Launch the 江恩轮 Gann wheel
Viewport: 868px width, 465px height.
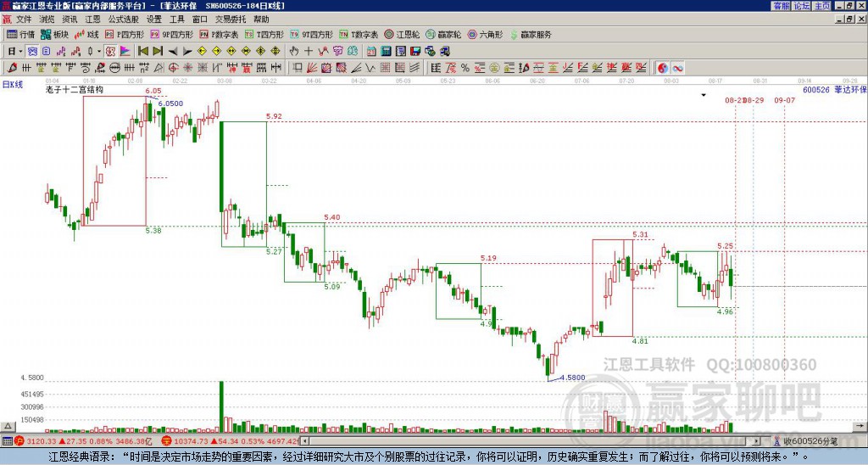[x=402, y=34]
